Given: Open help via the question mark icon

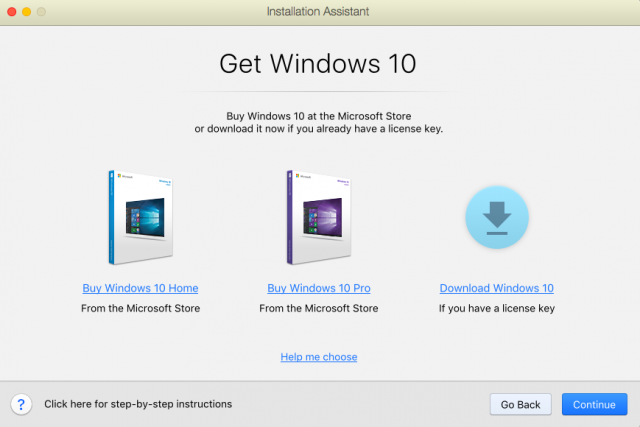Looking at the screenshot, I should [x=21, y=404].
